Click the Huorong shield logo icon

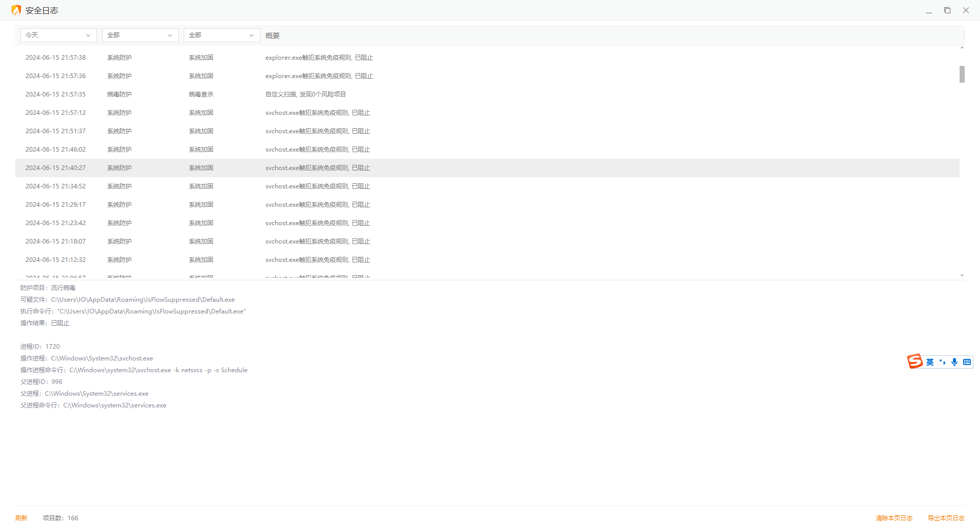(16, 10)
